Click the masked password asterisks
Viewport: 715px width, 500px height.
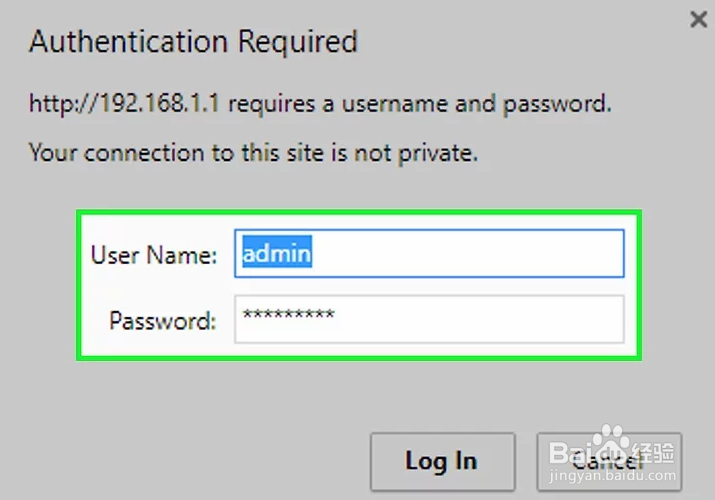289,318
